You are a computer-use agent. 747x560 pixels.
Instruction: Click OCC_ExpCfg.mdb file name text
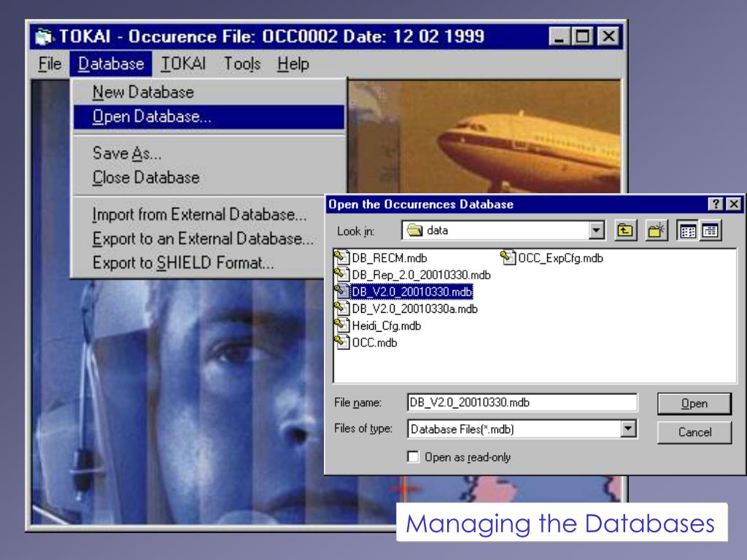coord(561,258)
